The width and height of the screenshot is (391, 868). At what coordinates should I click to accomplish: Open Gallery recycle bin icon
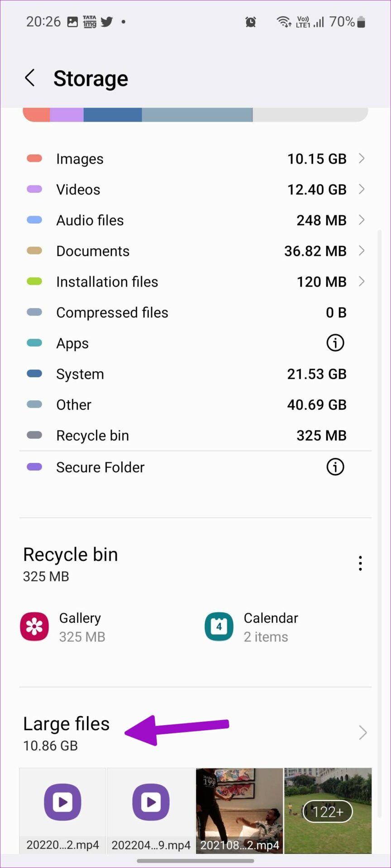[34, 627]
